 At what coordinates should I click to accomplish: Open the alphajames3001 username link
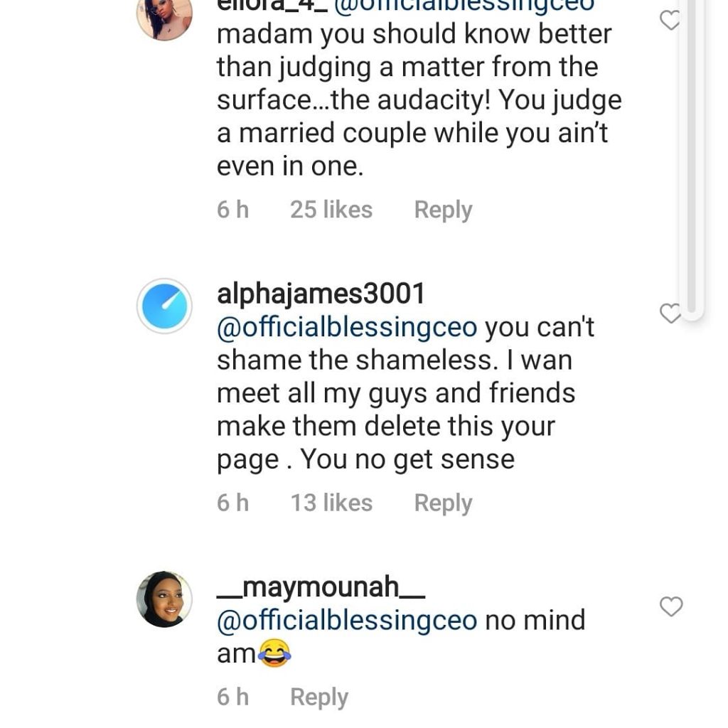click(x=321, y=294)
